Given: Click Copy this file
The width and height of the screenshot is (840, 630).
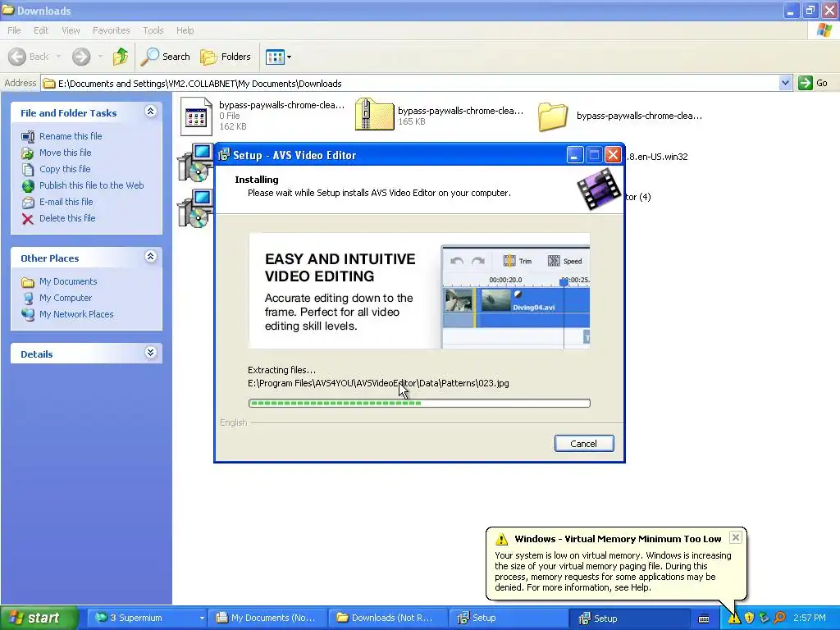Looking at the screenshot, I should coord(65,169).
